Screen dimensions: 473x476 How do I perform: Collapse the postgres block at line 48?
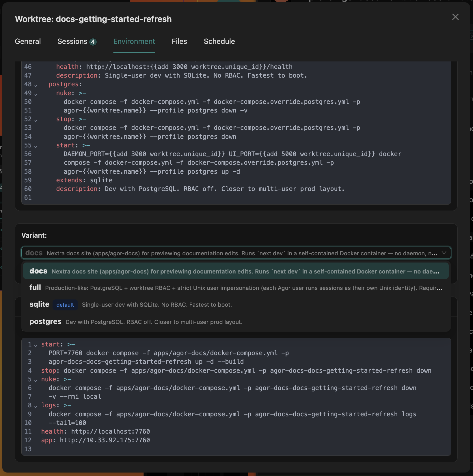pos(36,85)
